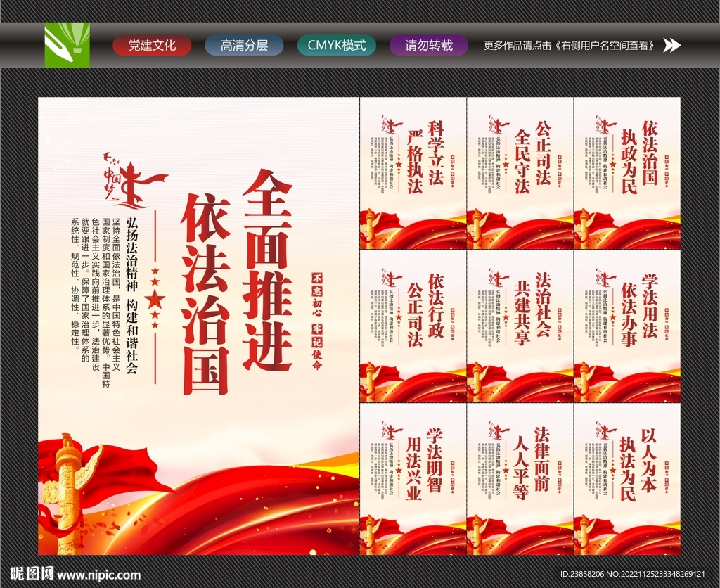Select the 不忘初心 牢记使命 slogan text
Screen dimensions: 720x588
(317, 321)
